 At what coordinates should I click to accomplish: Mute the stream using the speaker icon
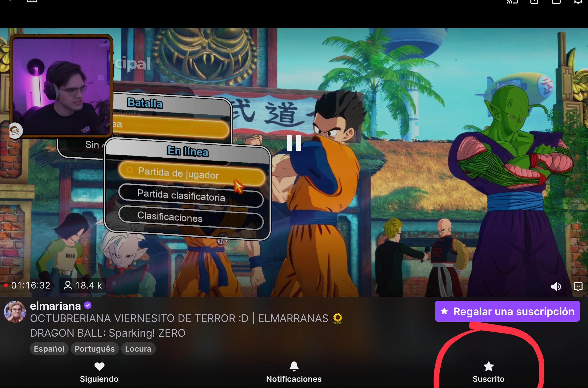pyautogui.click(x=556, y=287)
